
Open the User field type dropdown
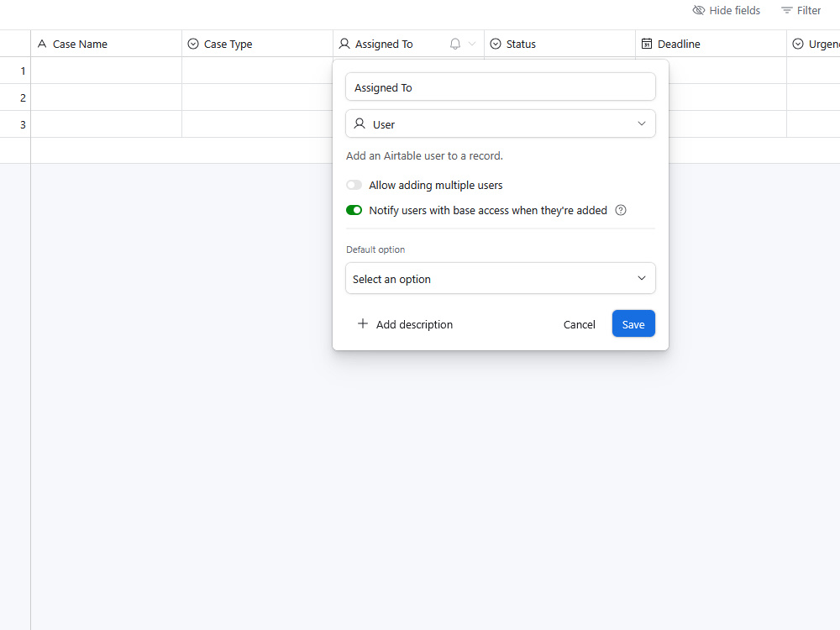tap(501, 123)
